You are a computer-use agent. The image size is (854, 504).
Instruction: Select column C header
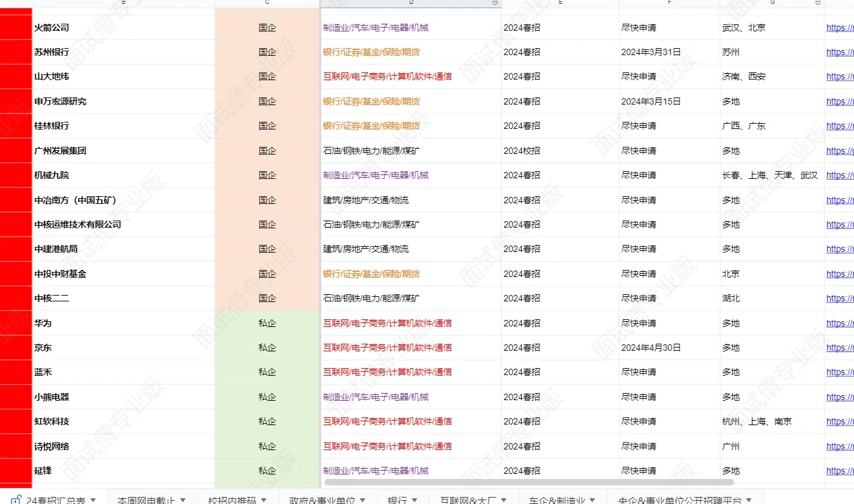point(267,3)
